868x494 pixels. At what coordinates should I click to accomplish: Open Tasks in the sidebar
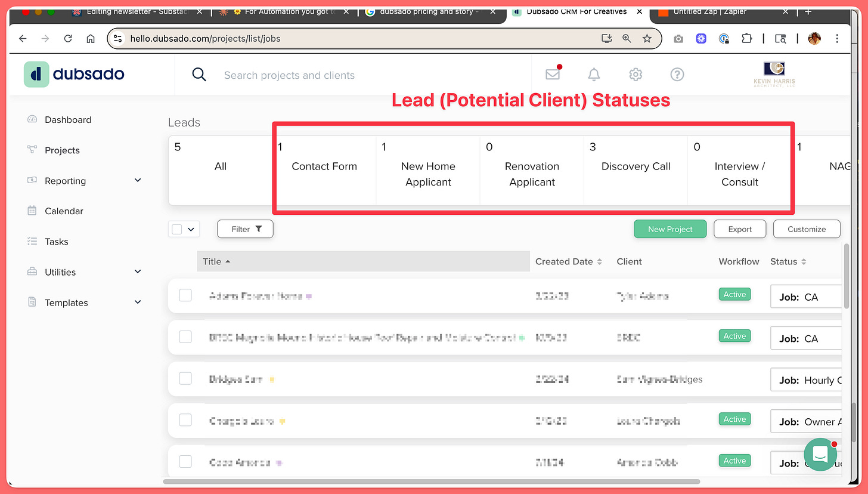click(x=57, y=242)
